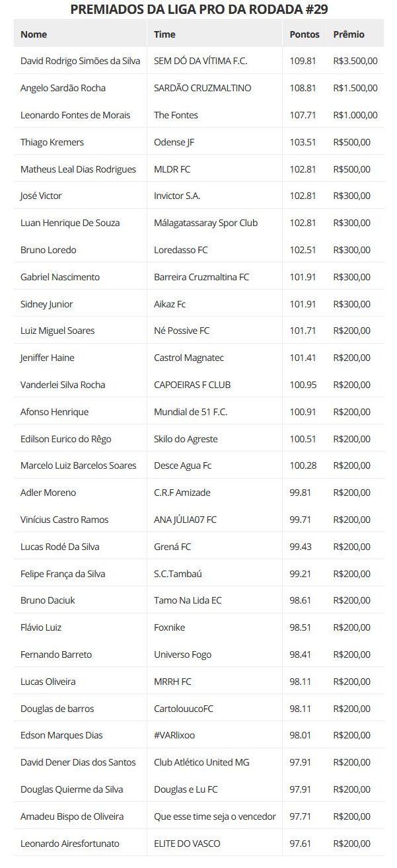Image resolution: width=397 pixels, height=868 pixels.
Task: Click the Premiados da Liga Pro title
Action: tap(199, 9)
